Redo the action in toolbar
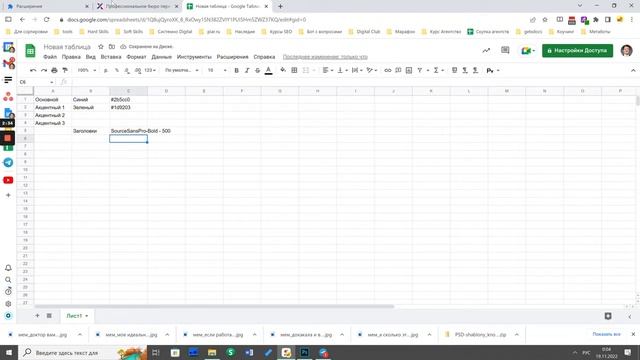This screenshot has height=360, width=640. click(x=44, y=70)
